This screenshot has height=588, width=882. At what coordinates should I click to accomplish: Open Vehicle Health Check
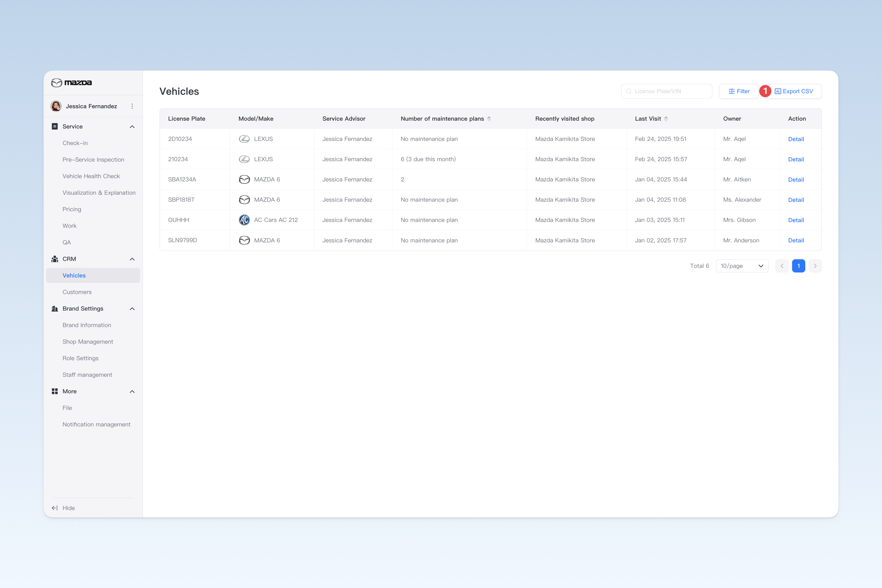91,176
